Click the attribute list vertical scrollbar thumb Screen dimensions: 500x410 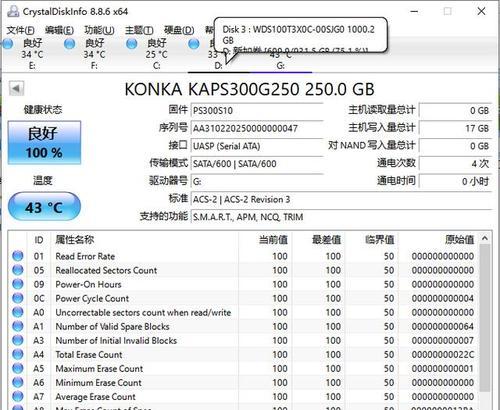485,318
